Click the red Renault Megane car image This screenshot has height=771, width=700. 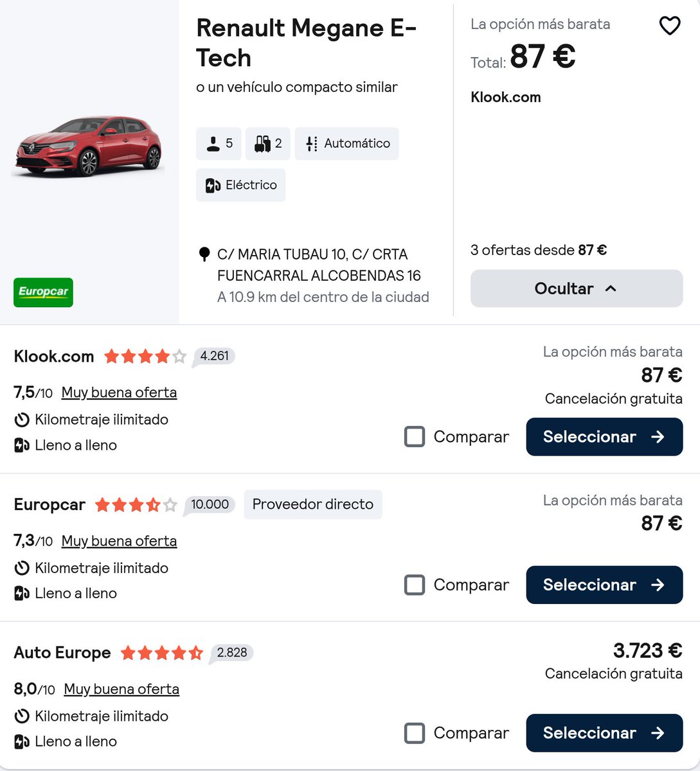tap(89, 145)
